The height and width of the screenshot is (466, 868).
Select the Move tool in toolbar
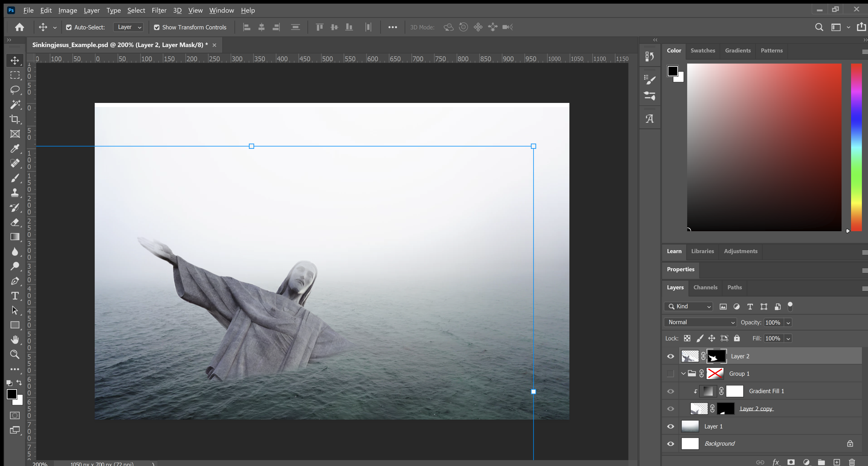coord(15,60)
